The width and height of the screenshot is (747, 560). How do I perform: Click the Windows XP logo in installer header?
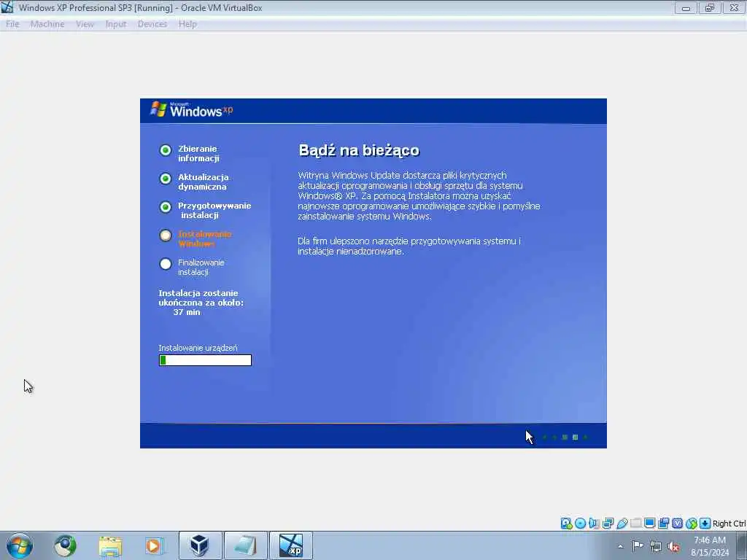[192, 110]
